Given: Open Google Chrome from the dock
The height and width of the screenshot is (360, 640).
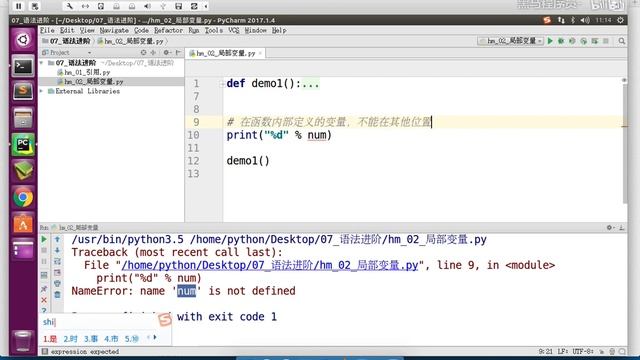Looking at the screenshot, I should pyautogui.click(x=23, y=198).
